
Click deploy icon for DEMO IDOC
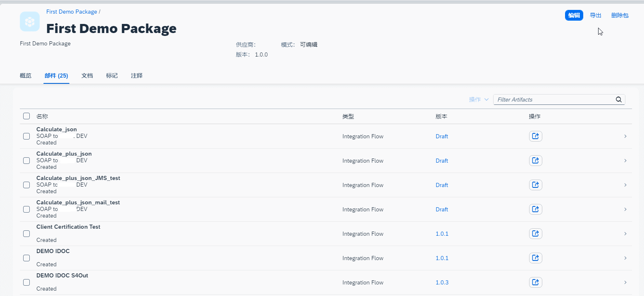tap(535, 258)
